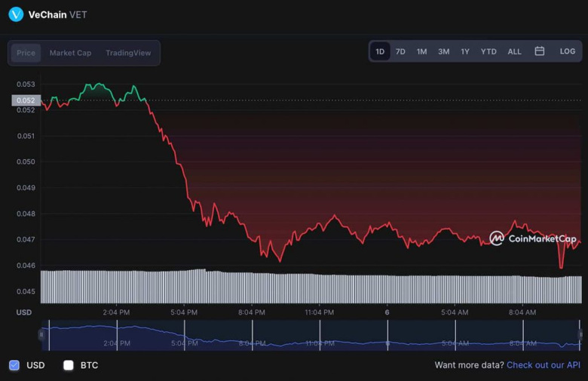This screenshot has width=588, height=381.
Task: Show ALL time price history
Action: pos(514,51)
